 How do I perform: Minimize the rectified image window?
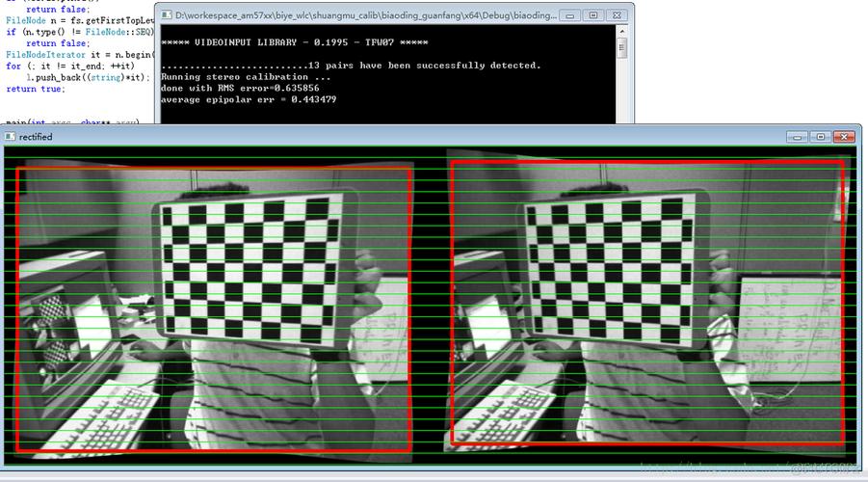[797, 137]
